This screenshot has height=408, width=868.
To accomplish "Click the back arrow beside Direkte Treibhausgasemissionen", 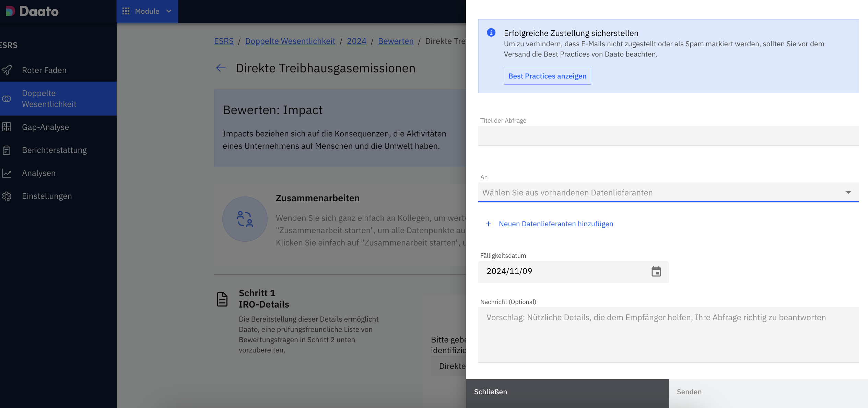I will (x=221, y=68).
